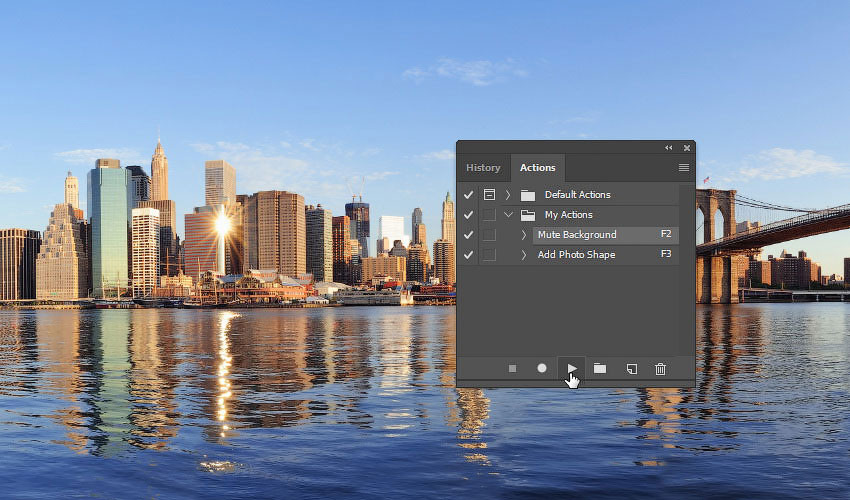This screenshot has height=500, width=850.
Task: Create a new action set folder
Action: click(x=600, y=368)
